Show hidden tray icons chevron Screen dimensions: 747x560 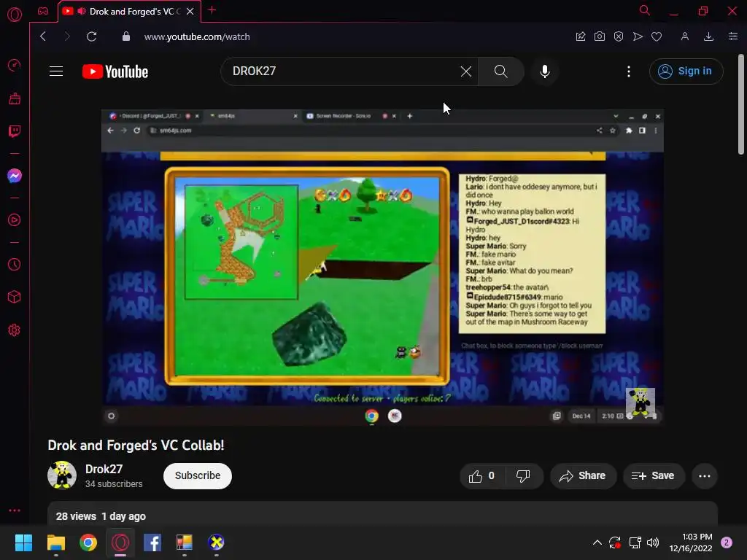(x=597, y=542)
